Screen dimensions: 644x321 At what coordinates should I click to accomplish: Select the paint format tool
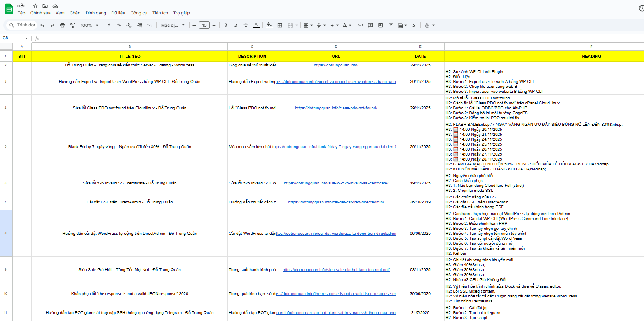pyautogui.click(x=73, y=25)
